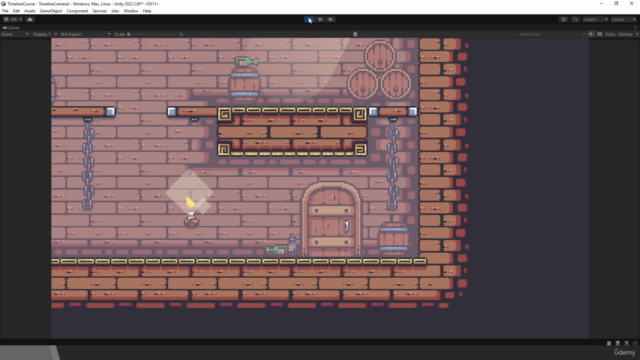
Task: Change the 16:9 Aspect ratio dropdown
Action: pyautogui.click(x=85, y=34)
